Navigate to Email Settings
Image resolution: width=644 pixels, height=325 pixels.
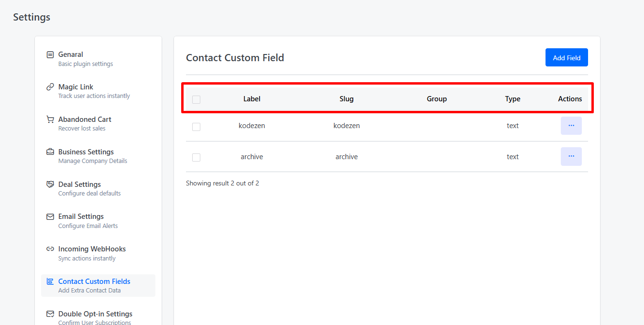[x=98, y=221]
